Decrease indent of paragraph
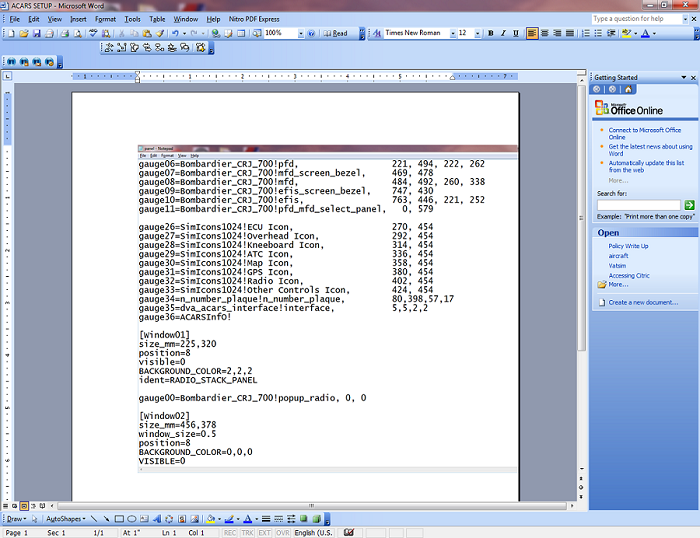This screenshot has height=538, width=700. 611,33
